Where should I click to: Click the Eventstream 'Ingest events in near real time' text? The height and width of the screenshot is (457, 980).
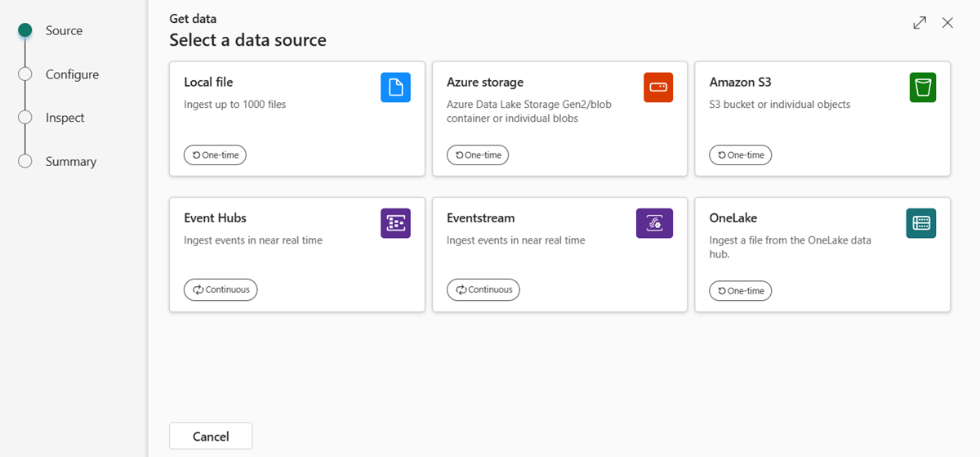point(516,240)
